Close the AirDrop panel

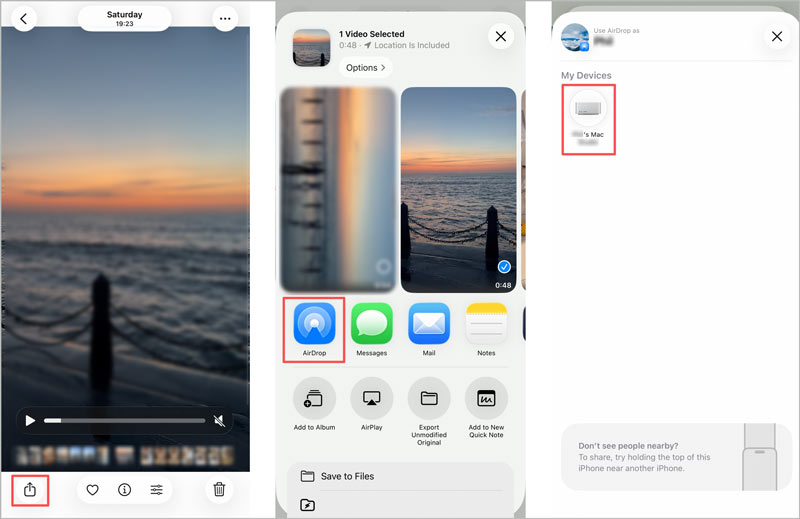pos(777,36)
